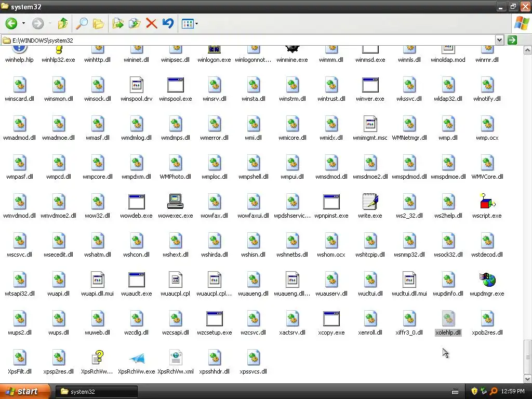Click the wups2.dll file name
The height and width of the screenshot is (399, 532).
click(x=20, y=332)
